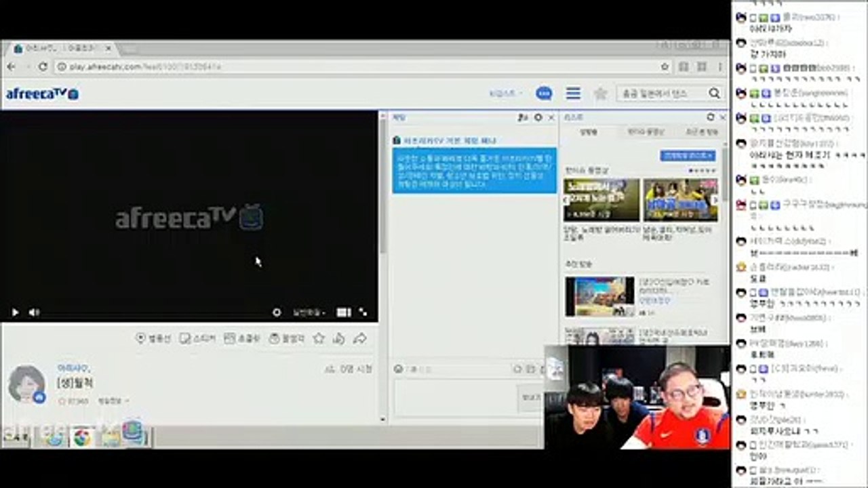This screenshot has width=868, height=488.
Task: Select the first tab in the list panel
Action: (x=589, y=131)
